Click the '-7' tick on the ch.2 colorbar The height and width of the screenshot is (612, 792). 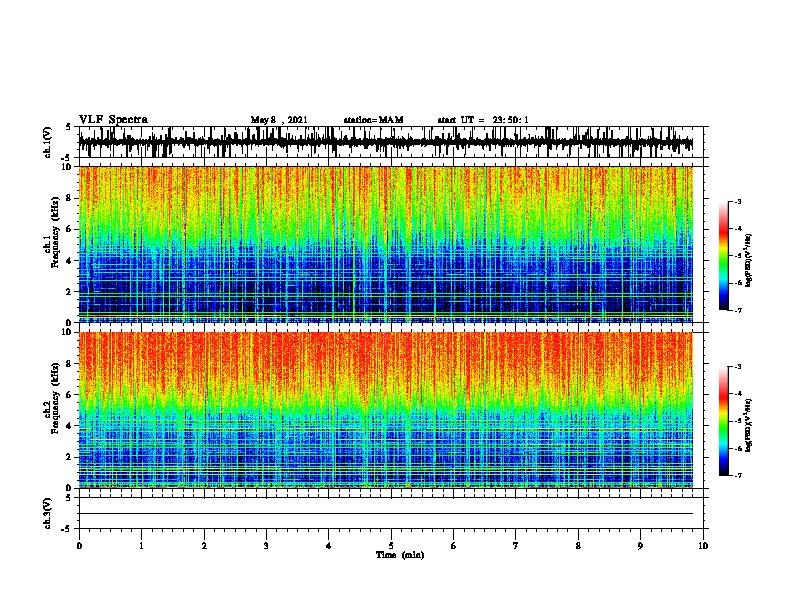(x=737, y=475)
